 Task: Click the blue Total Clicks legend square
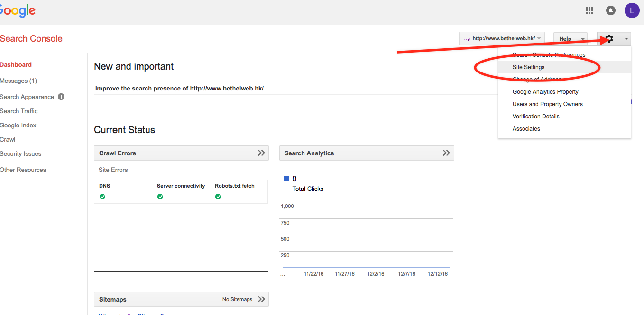click(x=286, y=179)
